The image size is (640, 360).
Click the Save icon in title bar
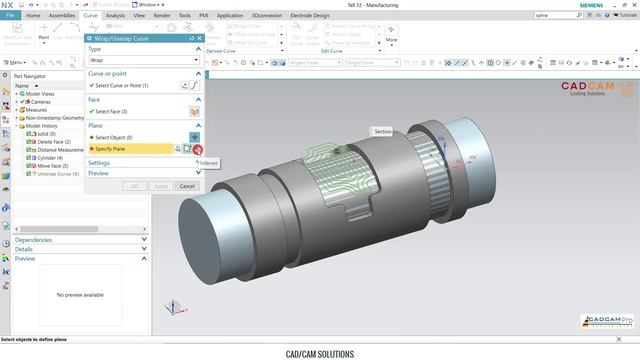pyautogui.click(x=21, y=5)
